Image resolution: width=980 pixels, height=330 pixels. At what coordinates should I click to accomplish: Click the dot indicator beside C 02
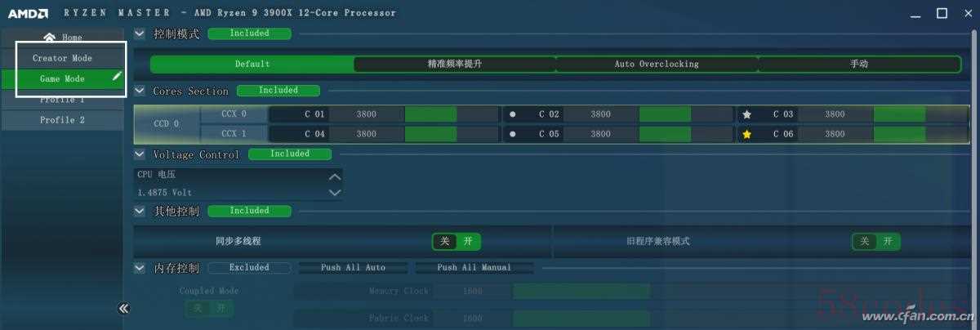[x=512, y=114]
